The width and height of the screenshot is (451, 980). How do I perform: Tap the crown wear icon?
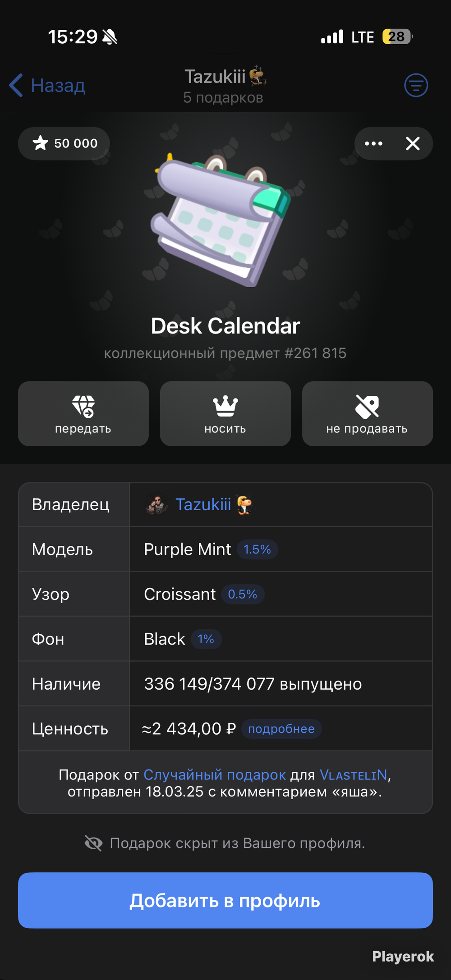225,406
